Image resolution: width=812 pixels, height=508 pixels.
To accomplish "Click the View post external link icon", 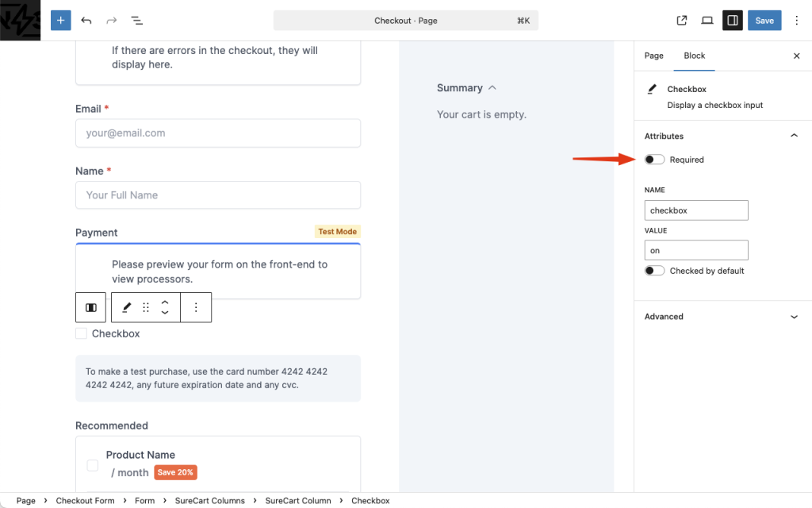I will tap(681, 20).
